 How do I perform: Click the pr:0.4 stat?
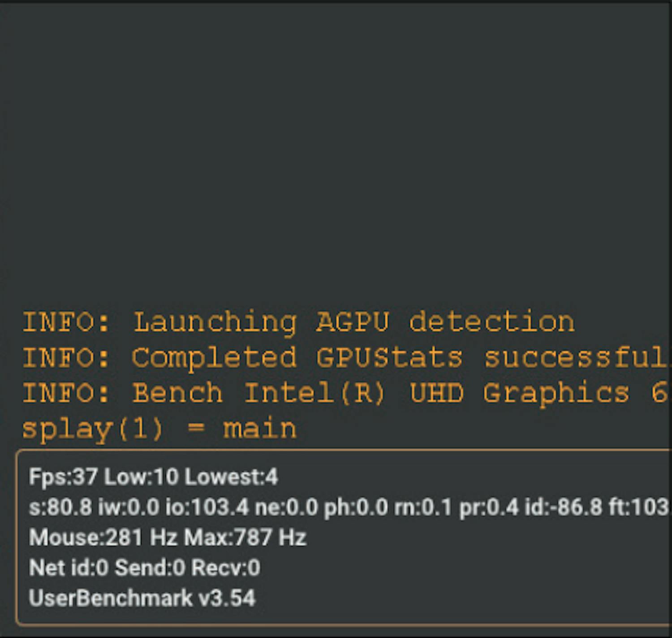(x=489, y=507)
